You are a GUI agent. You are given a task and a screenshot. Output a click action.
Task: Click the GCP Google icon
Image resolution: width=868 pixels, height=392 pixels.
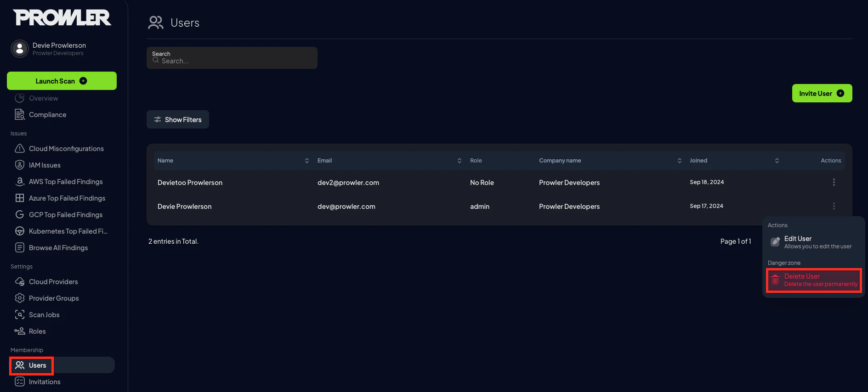tap(20, 214)
